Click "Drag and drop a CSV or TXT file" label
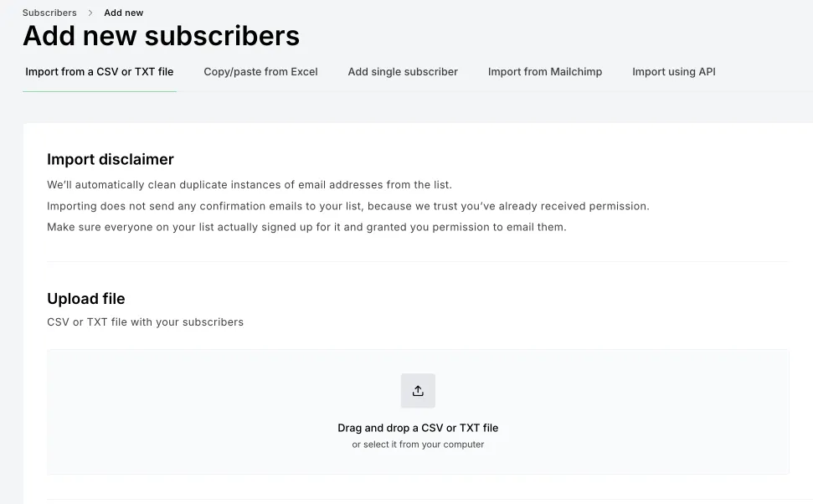Image resolution: width=813 pixels, height=504 pixels. tap(418, 428)
